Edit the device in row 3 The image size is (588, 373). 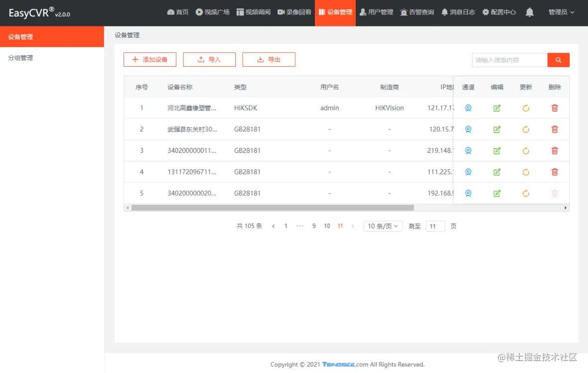[x=497, y=151]
